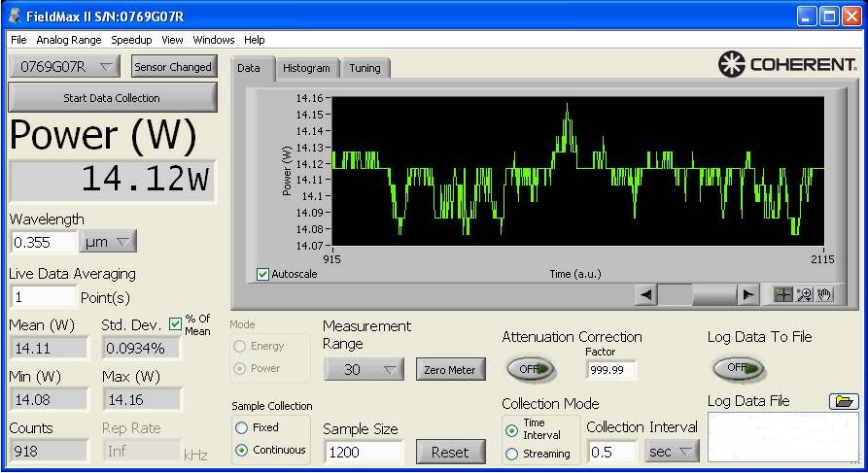Image resolution: width=868 pixels, height=473 pixels.
Task: Click the Counts value 918
Action: pyautogui.click(x=49, y=452)
